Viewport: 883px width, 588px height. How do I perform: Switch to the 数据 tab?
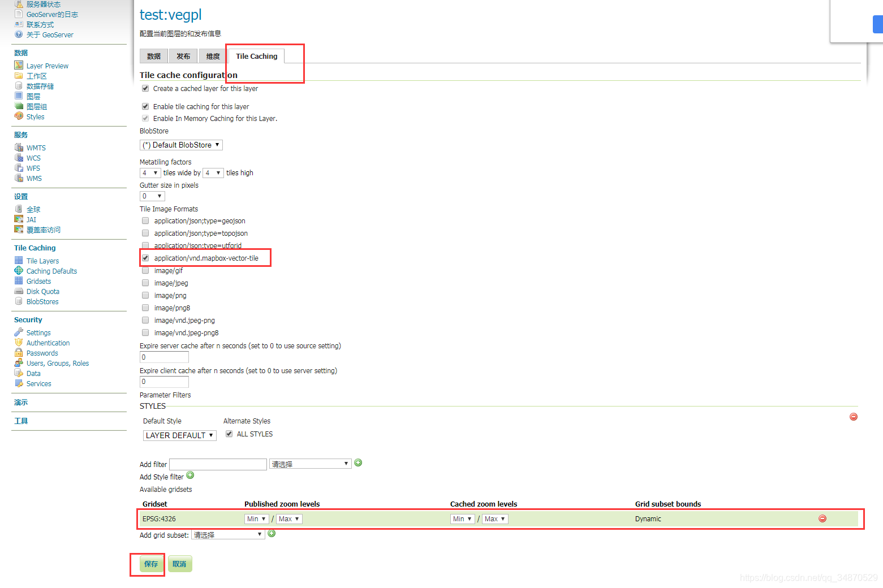point(154,56)
